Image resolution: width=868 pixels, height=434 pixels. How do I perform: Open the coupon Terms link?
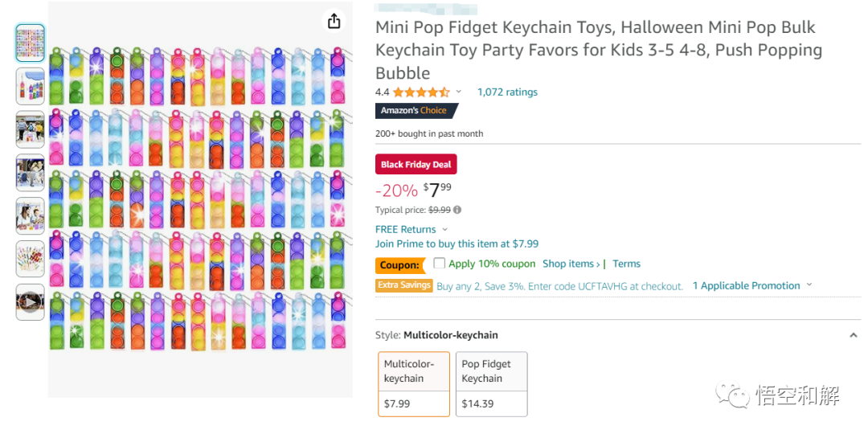tap(626, 264)
